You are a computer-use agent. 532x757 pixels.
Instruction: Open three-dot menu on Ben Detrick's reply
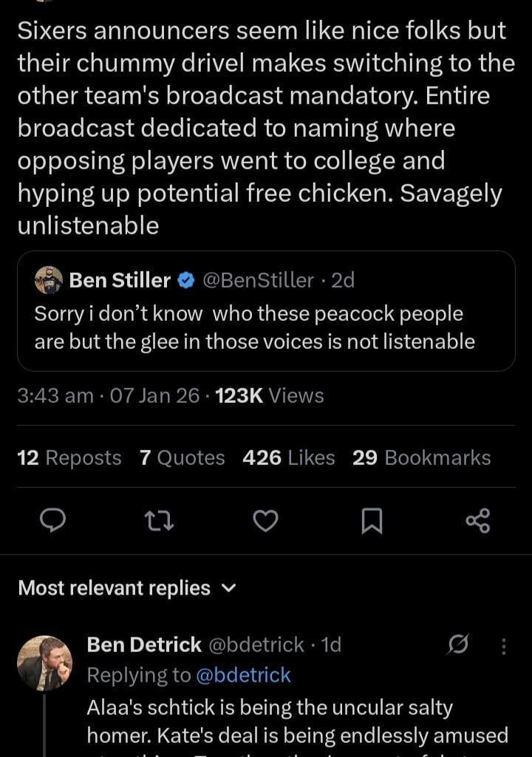tap(504, 646)
